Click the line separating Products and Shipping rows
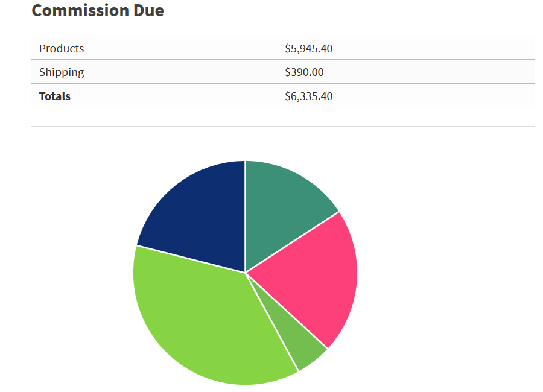The image size is (543, 392). tap(283, 60)
